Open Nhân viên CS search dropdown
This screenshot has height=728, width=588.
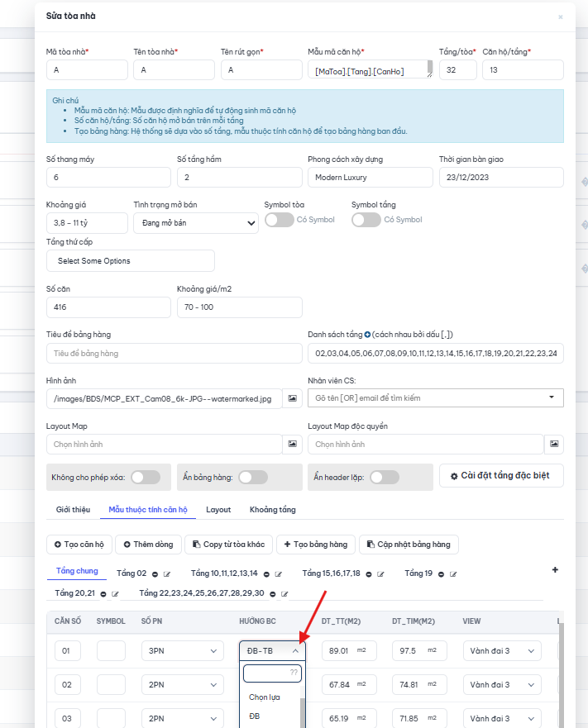pyautogui.click(x=436, y=398)
